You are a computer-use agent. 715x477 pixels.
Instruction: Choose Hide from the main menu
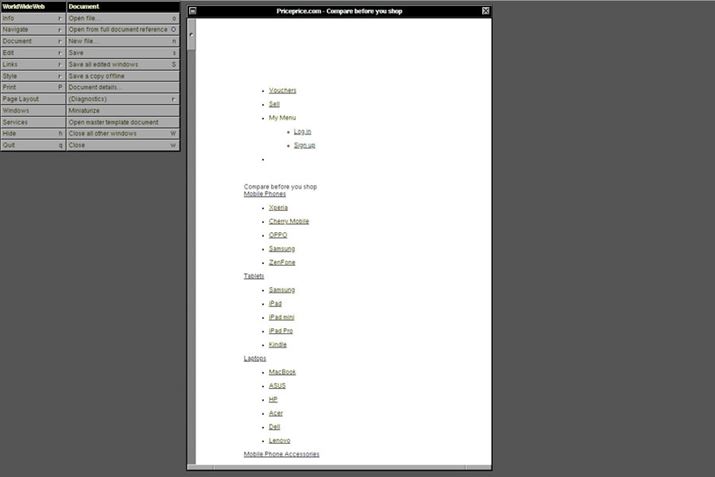coord(33,134)
